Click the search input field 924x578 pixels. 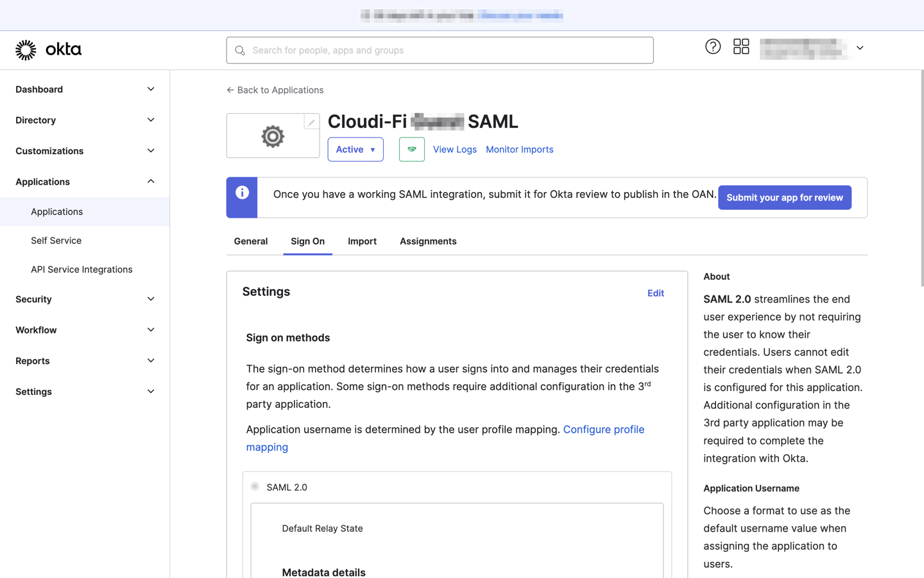coord(440,49)
